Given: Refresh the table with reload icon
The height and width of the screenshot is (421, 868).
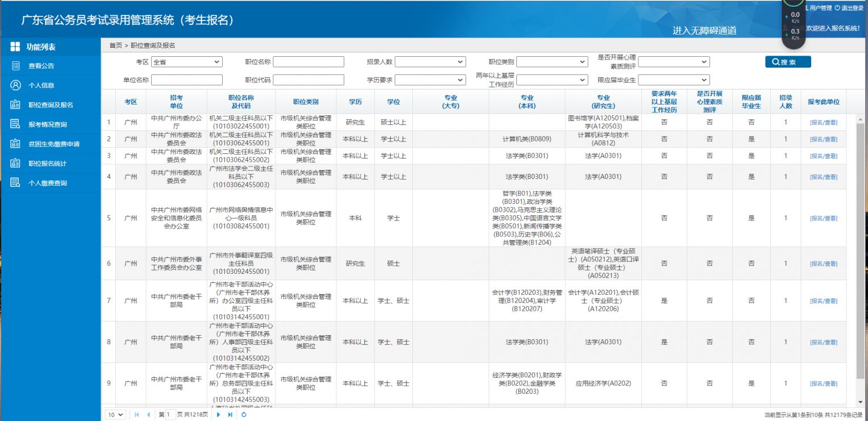Looking at the screenshot, I should point(244,415).
